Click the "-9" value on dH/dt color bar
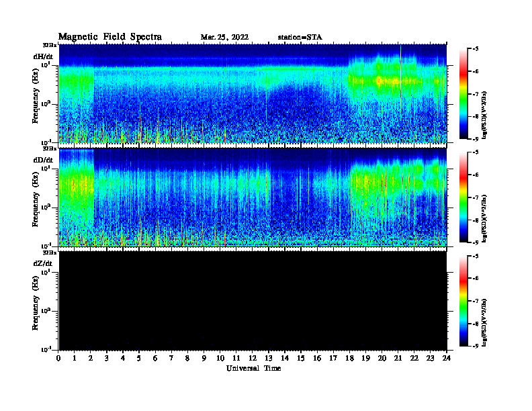 click(x=476, y=139)
